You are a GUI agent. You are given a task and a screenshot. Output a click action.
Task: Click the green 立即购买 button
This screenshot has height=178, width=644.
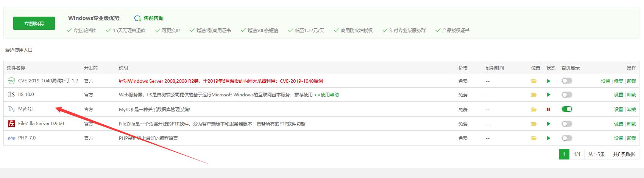(34, 23)
